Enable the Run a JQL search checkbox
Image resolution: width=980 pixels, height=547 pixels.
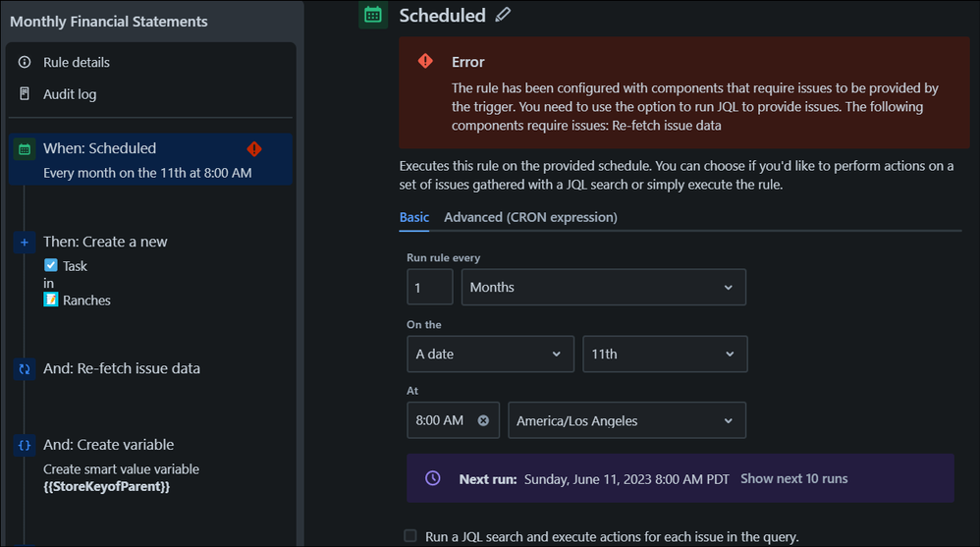click(410, 535)
